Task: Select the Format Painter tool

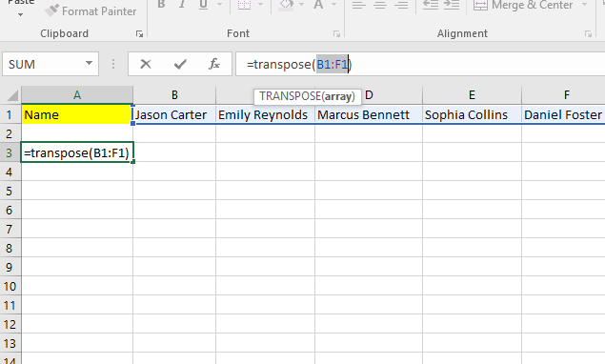Action: (x=91, y=10)
